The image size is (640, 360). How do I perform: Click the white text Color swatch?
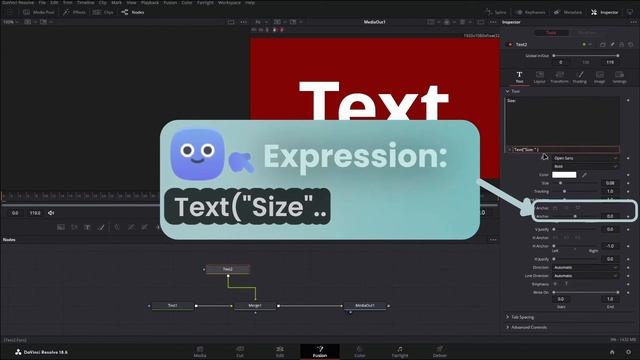(564, 175)
